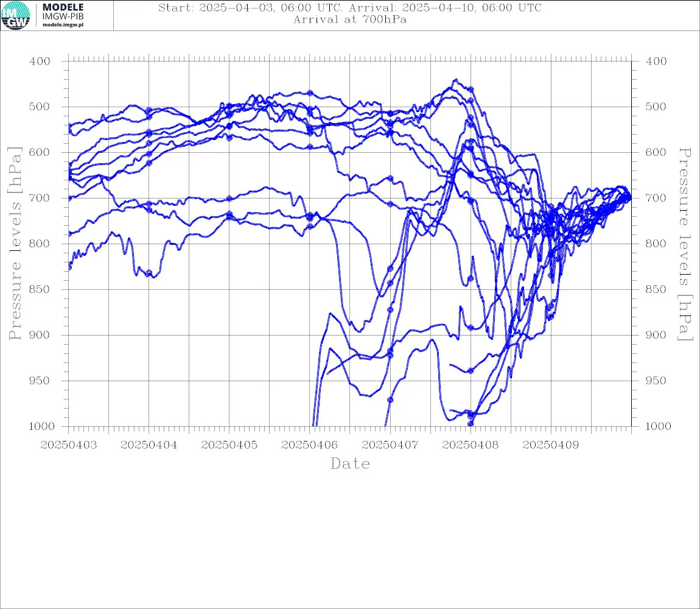Click left axis value 500

pyautogui.click(x=40, y=107)
